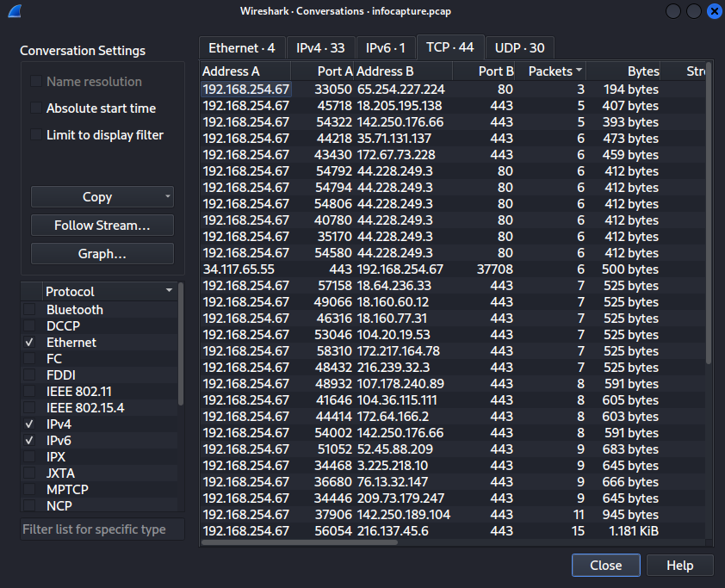This screenshot has width=725, height=588.
Task: Select row with address 35.71.131.137
Action: 453,139
